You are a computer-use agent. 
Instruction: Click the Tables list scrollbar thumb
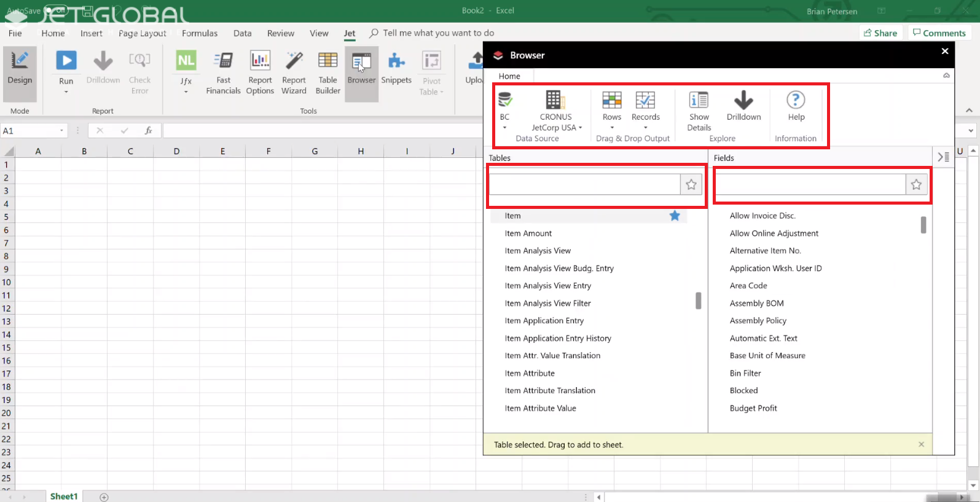(x=698, y=300)
